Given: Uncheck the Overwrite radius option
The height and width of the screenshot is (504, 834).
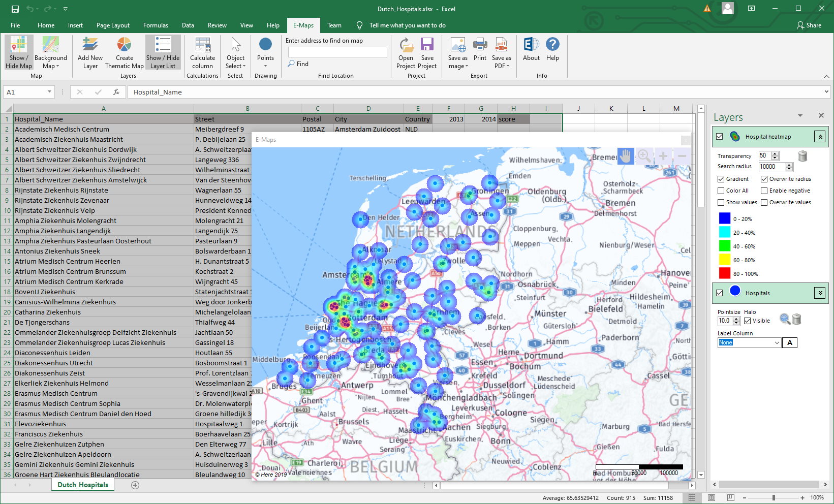Looking at the screenshot, I should click(764, 178).
